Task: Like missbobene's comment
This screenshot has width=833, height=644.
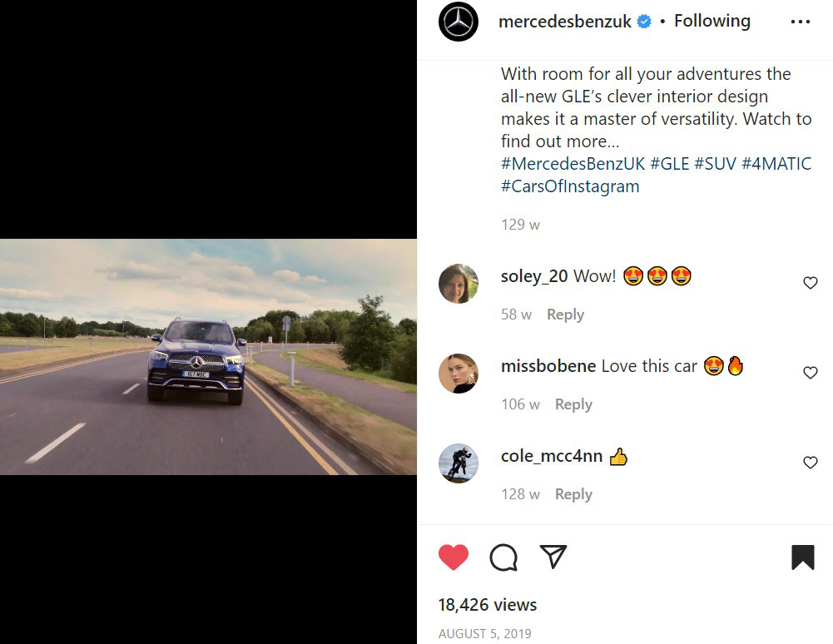Action: (x=811, y=373)
